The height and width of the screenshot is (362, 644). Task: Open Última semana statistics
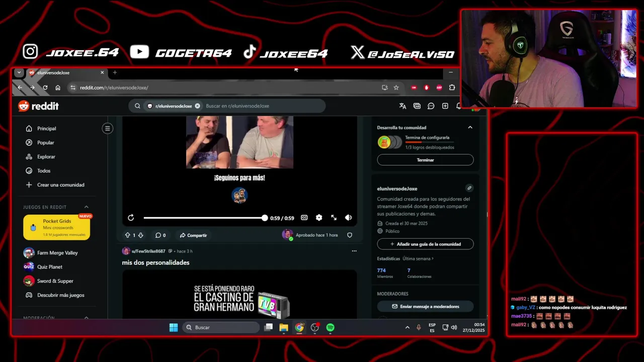(x=418, y=258)
